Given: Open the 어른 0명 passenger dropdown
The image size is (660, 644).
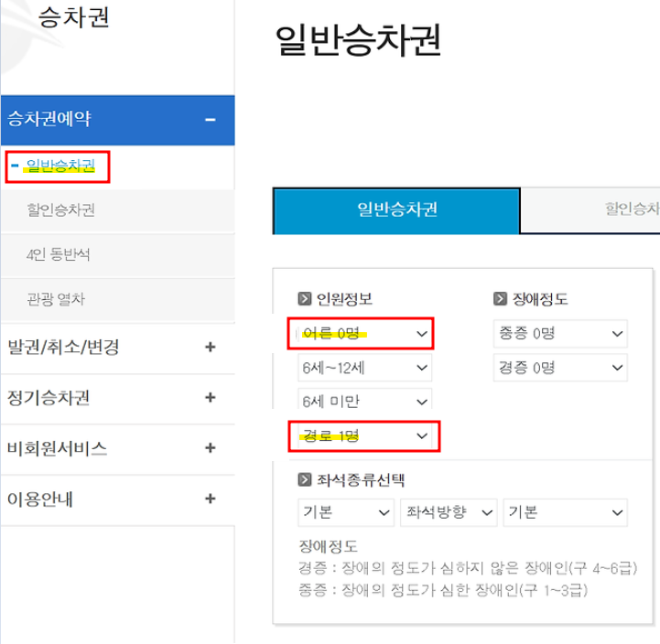Looking at the screenshot, I should pos(364,334).
